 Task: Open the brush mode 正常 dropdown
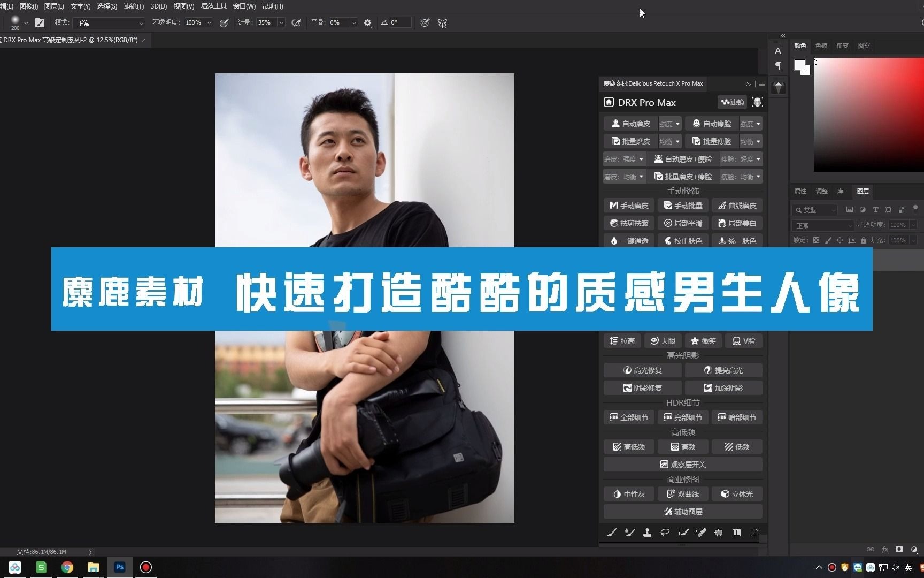(110, 23)
